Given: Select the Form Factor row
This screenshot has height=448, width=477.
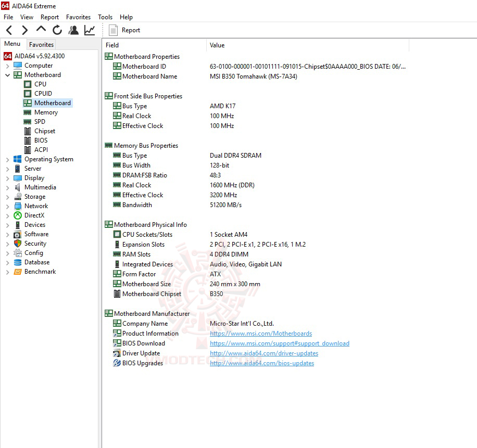Looking at the screenshot, I should [256, 274].
